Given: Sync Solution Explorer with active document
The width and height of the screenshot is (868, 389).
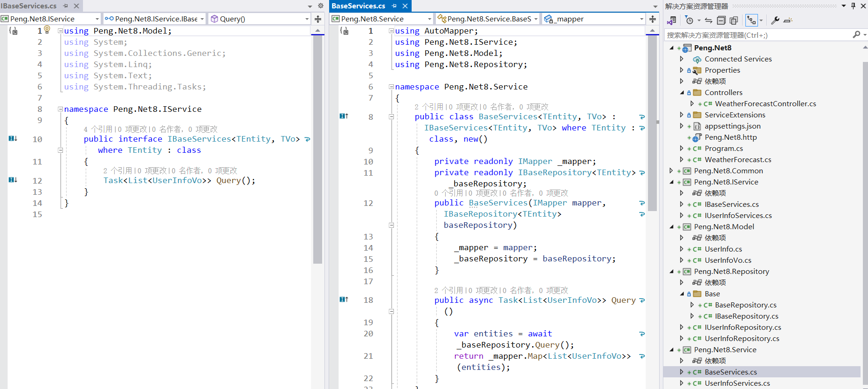Looking at the screenshot, I should 709,20.
